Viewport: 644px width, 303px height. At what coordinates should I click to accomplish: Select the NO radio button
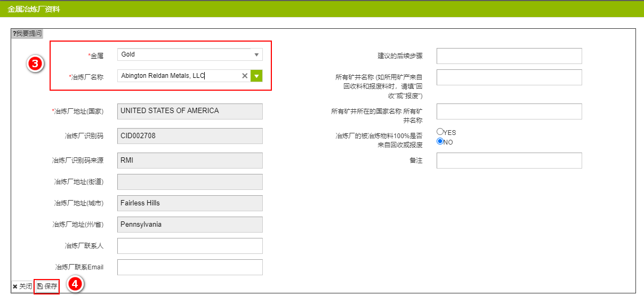tap(440, 142)
